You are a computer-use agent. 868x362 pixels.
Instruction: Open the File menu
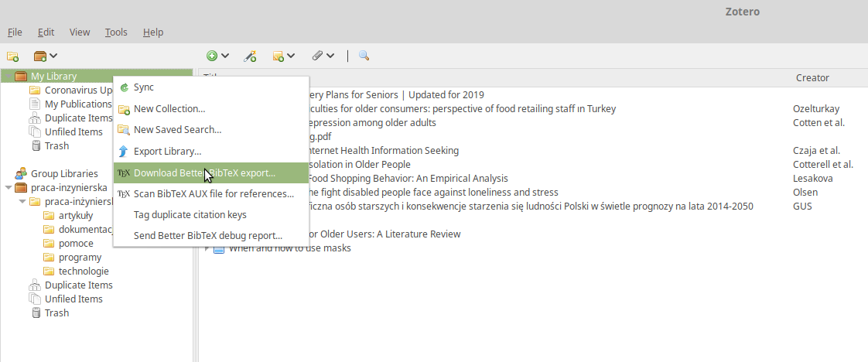tap(15, 32)
